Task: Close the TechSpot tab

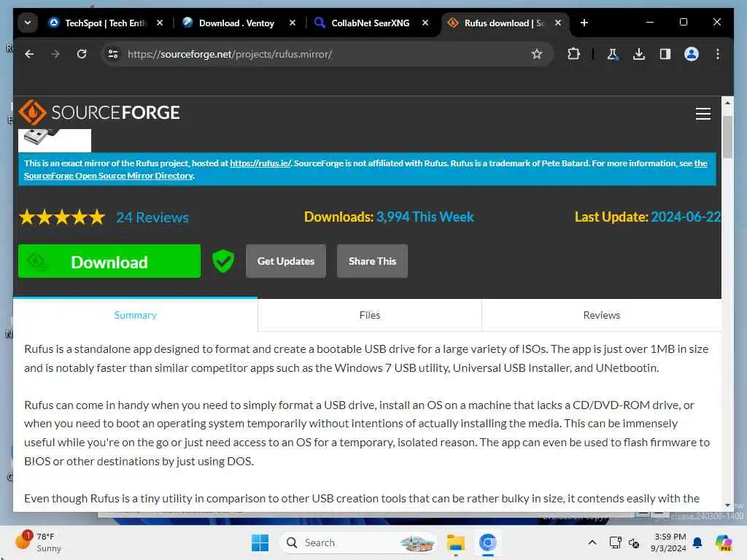Action: pyautogui.click(x=160, y=23)
